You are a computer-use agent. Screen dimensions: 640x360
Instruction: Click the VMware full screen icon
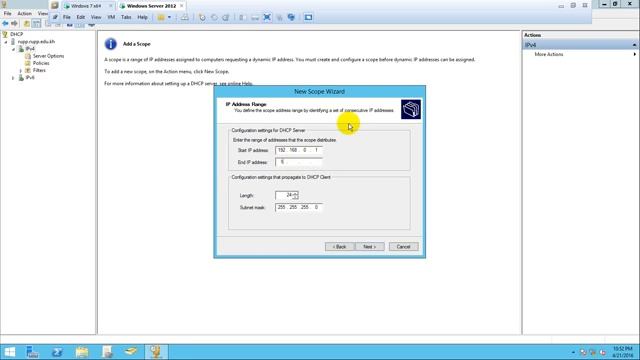point(267,17)
